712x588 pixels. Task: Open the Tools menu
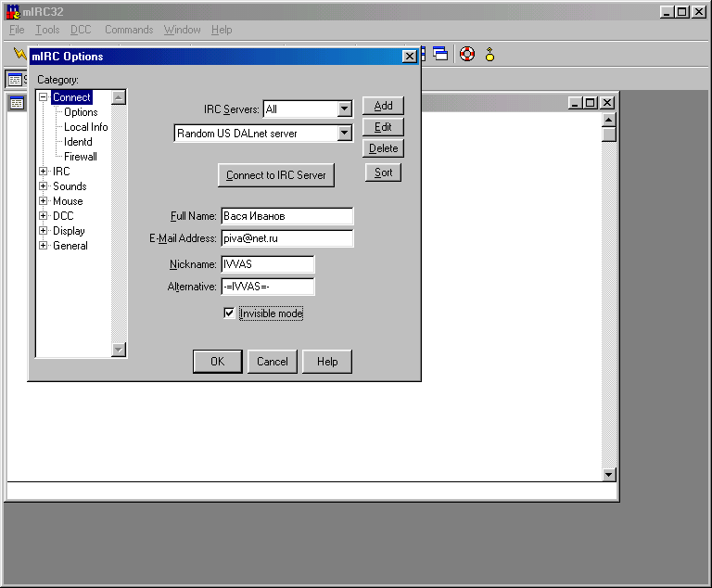click(47, 30)
